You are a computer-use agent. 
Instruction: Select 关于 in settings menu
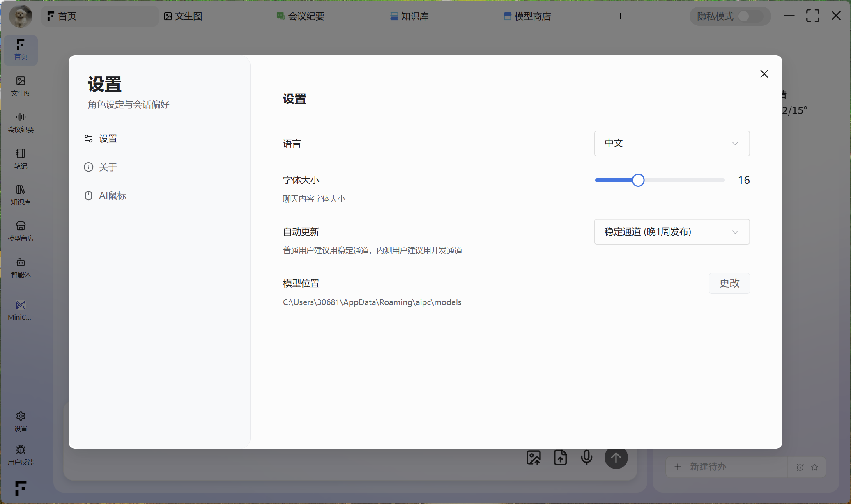(108, 167)
